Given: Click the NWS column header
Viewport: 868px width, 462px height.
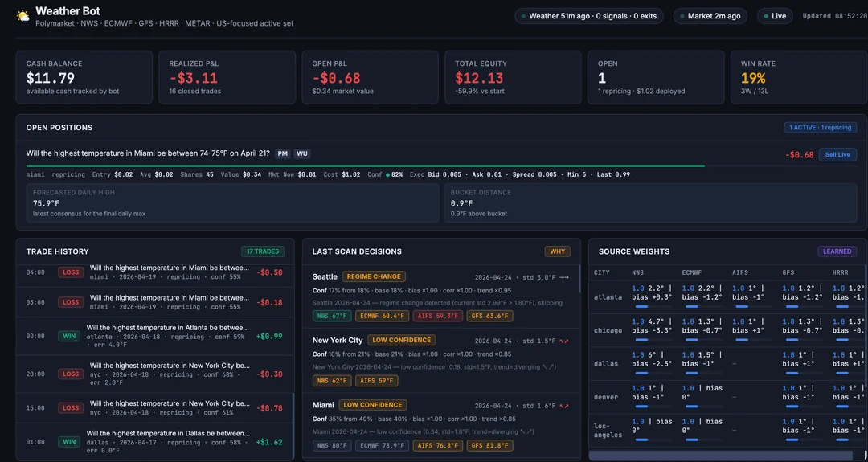Looking at the screenshot, I should tap(637, 272).
